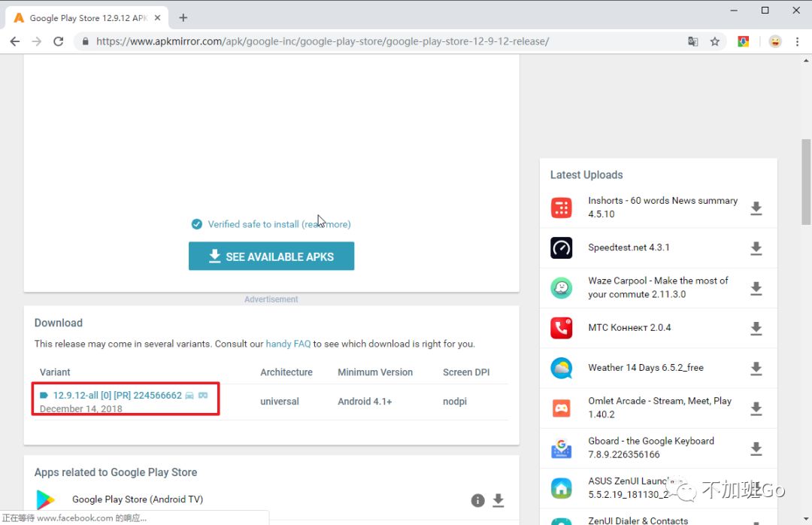Click the nodpi screen DPI cell

click(x=455, y=402)
